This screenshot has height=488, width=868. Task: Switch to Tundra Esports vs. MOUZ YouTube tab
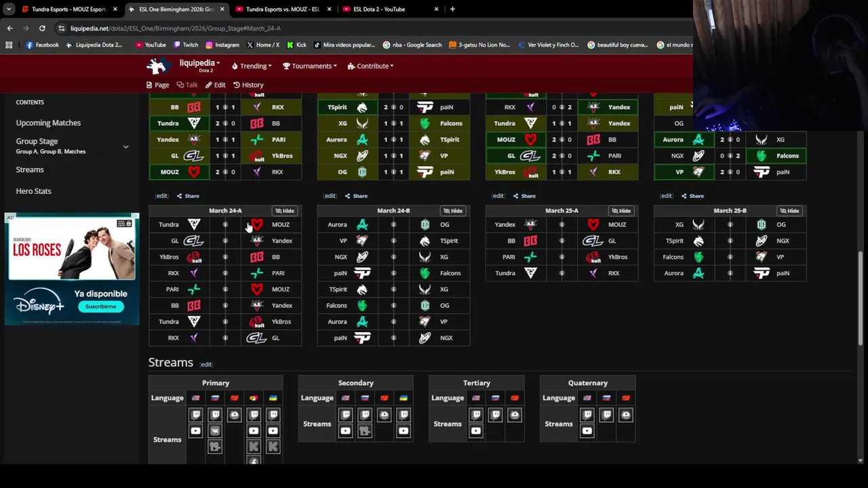click(283, 9)
